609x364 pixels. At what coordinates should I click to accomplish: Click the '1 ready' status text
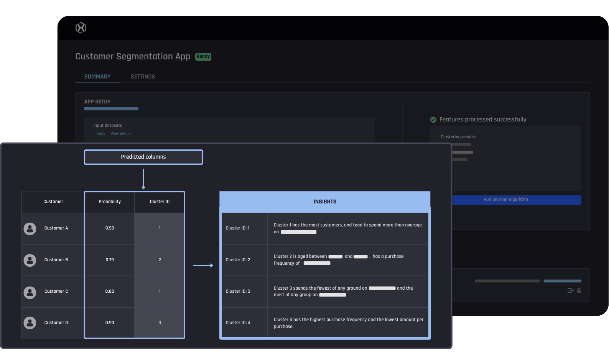click(x=99, y=134)
